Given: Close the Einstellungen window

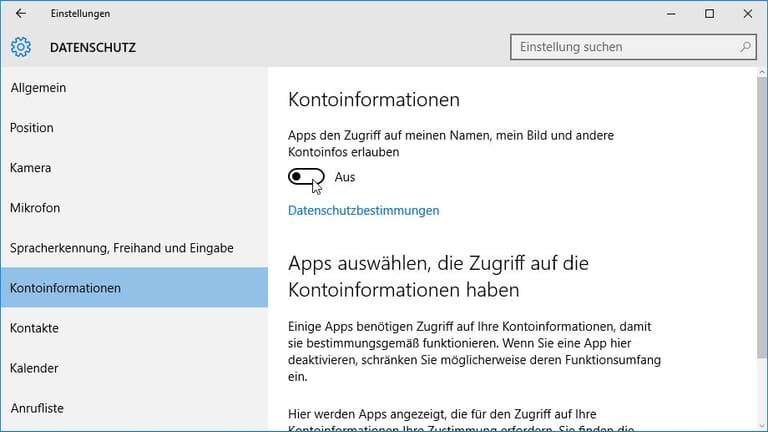Looking at the screenshot, I should (x=747, y=14).
